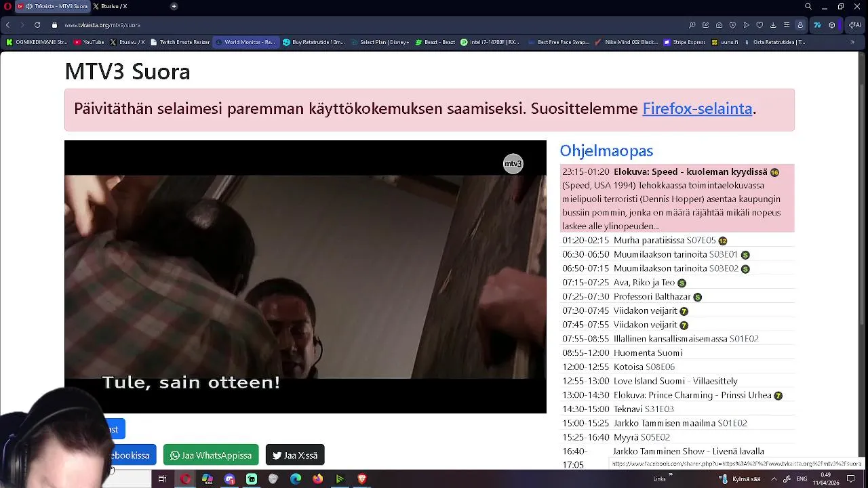Open Task View in the taskbar
The width and height of the screenshot is (868, 488).
pos(162,479)
